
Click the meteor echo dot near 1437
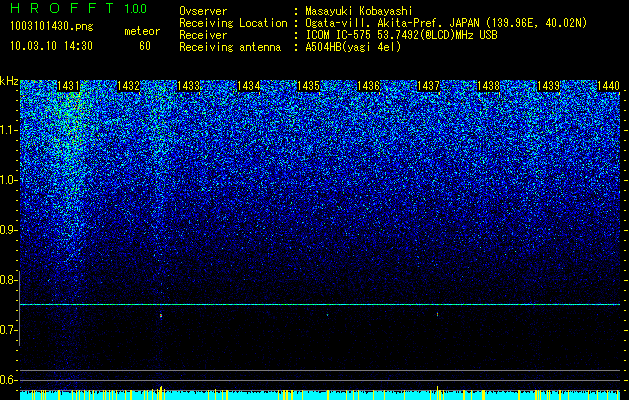(x=437, y=314)
